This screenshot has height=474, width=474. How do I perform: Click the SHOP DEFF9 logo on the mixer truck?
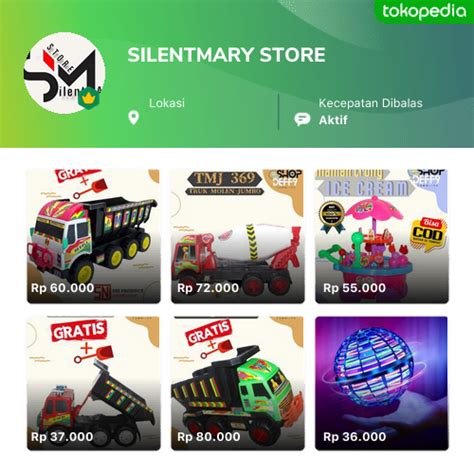(287, 178)
